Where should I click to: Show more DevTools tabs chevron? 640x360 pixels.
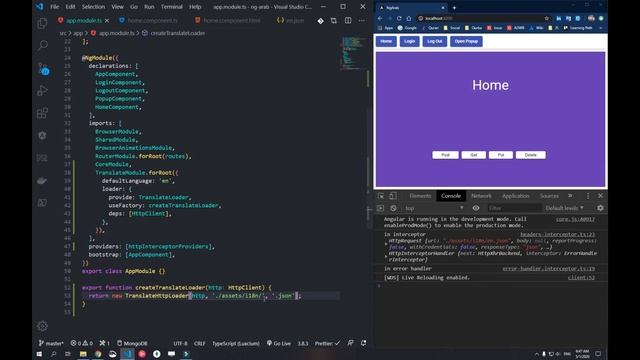click(x=570, y=196)
